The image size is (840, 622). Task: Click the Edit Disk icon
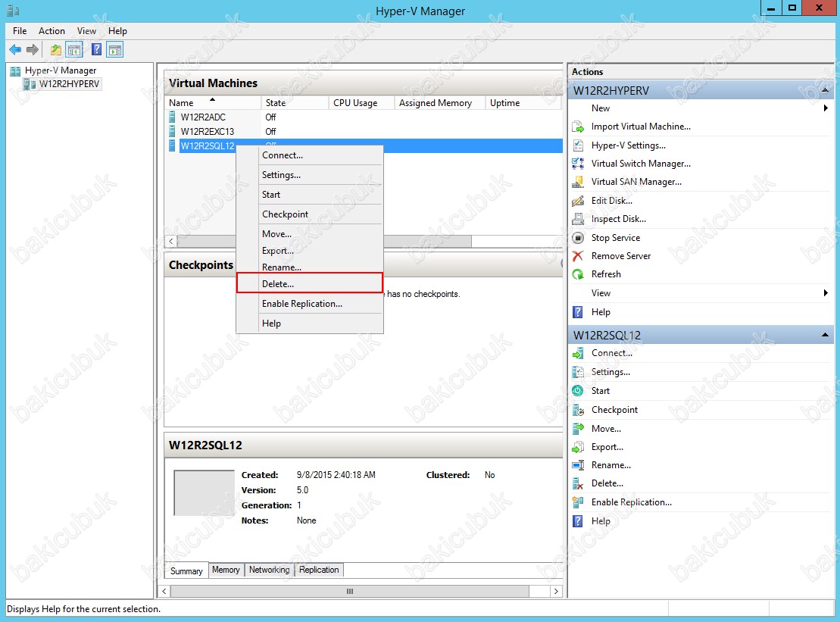pyautogui.click(x=577, y=200)
